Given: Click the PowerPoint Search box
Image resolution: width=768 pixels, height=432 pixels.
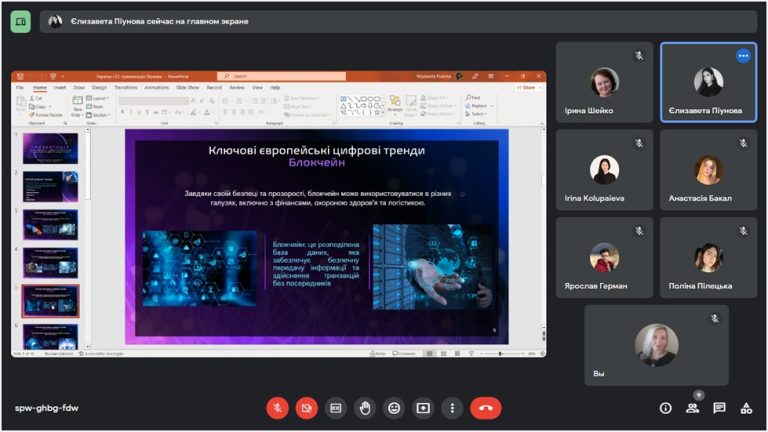Looking at the screenshot, I should 282,76.
